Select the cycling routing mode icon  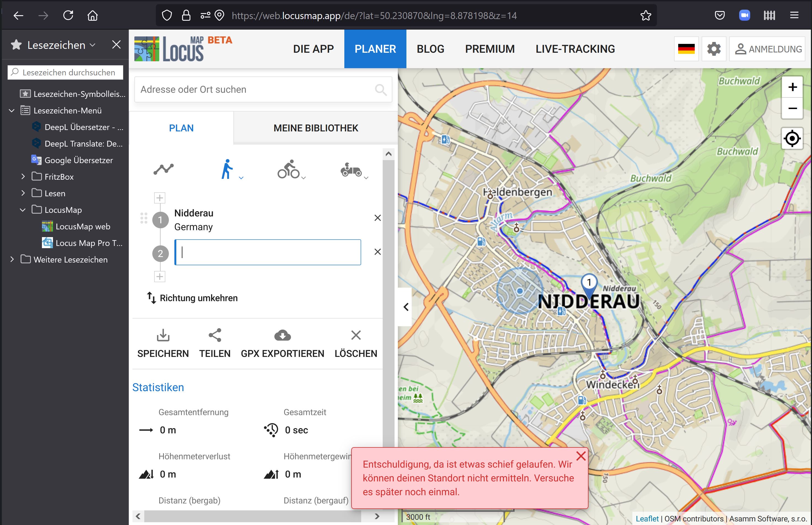click(x=288, y=169)
